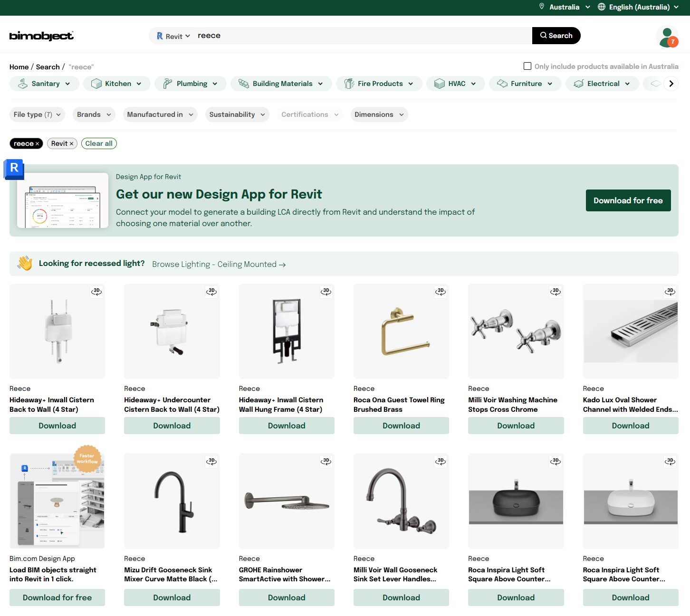690x616 pixels.
Task: Enable only products available in Australia
Action: [x=527, y=66]
